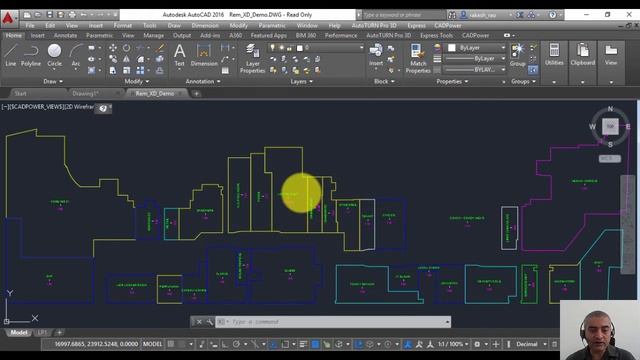Switch to the Model layout tab

[x=19, y=332]
